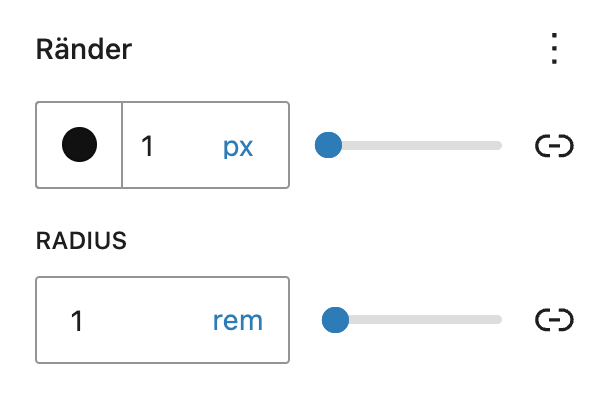Click the RADIUS label
The width and height of the screenshot is (616, 402).
[x=81, y=240]
